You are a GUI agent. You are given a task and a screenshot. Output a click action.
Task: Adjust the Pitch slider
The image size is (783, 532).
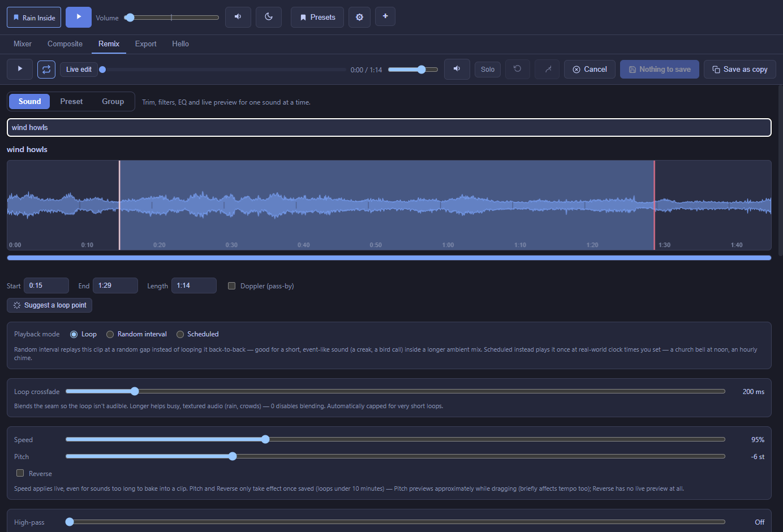pyautogui.click(x=395, y=456)
